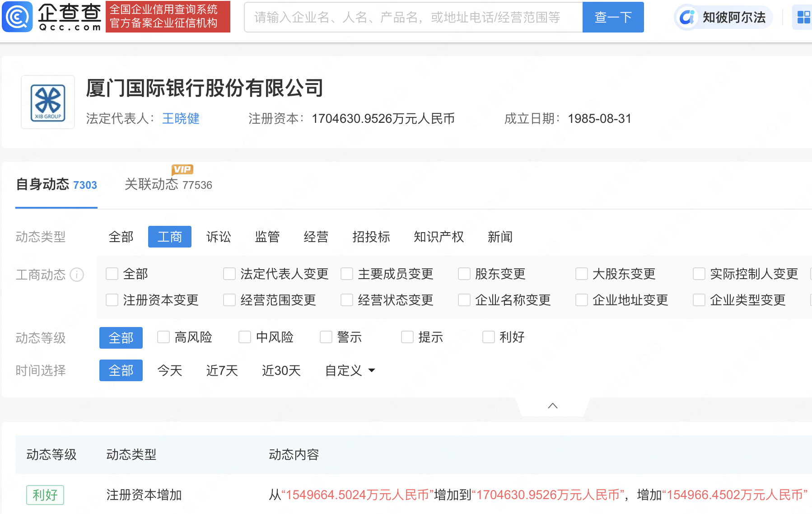The width and height of the screenshot is (812, 514).
Task: Select the 诉讼 dynamic type
Action: point(219,237)
